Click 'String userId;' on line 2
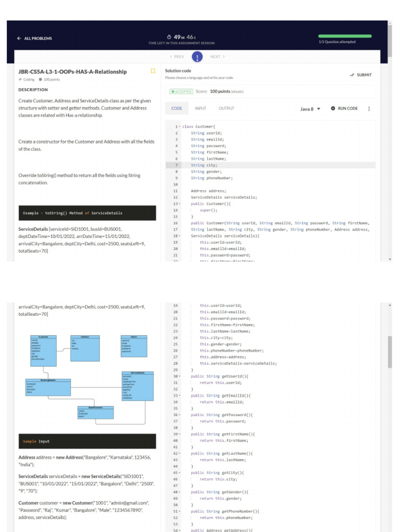The image size is (399, 532). point(206,133)
